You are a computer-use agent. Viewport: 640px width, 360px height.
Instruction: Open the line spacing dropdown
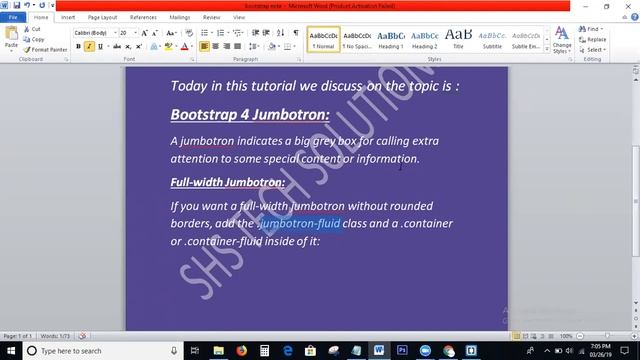pos(254,47)
